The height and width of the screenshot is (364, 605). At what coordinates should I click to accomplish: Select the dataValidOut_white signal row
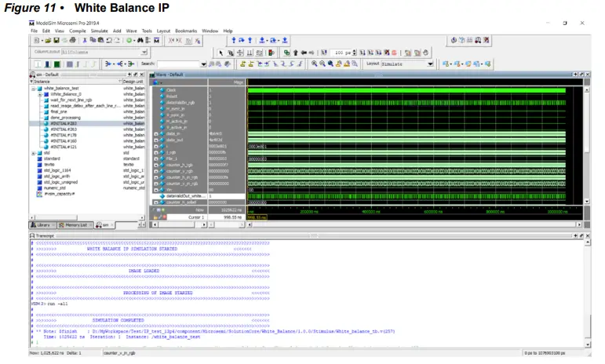tap(187, 195)
